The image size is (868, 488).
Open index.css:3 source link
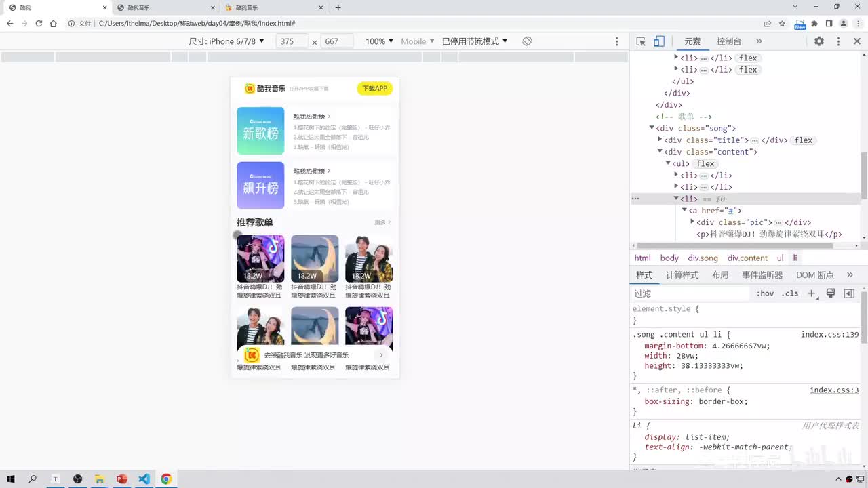pyautogui.click(x=834, y=390)
